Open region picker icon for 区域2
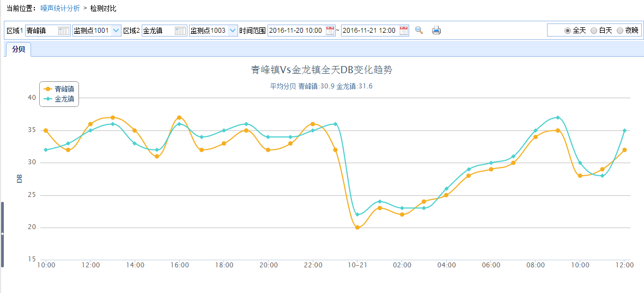The image size is (644, 293). pyautogui.click(x=180, y=31)
